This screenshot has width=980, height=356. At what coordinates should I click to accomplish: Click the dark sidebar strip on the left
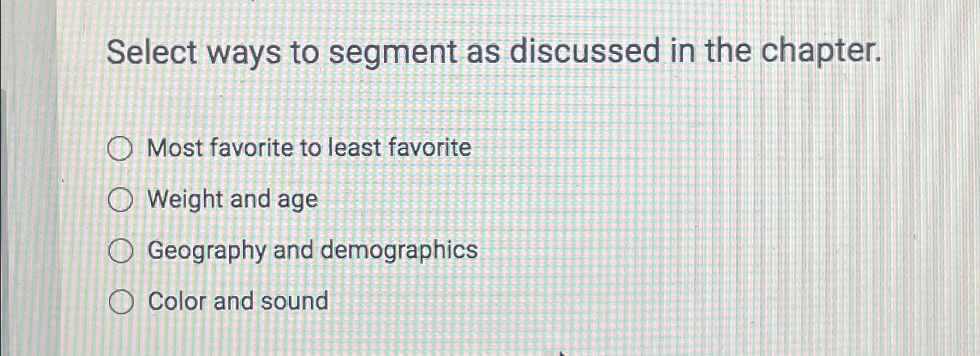9,178
